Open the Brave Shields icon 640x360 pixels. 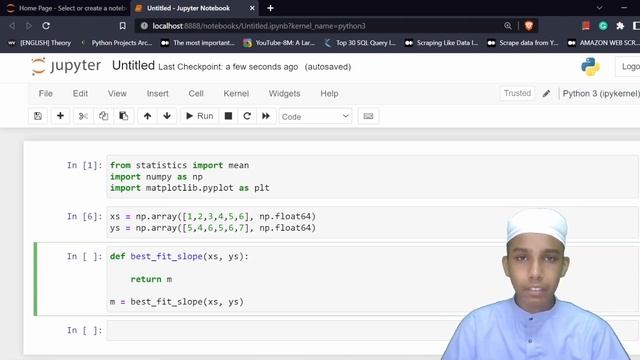tap(529, 26)
